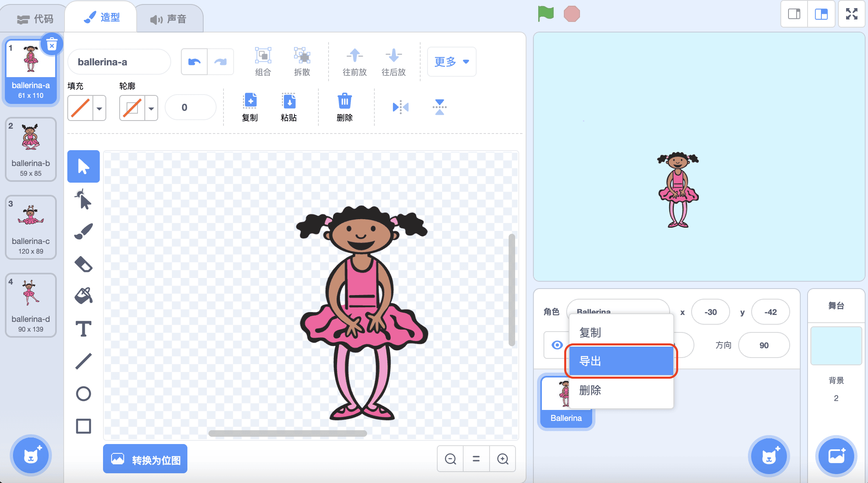The height and width of the screenshot is (483, 868).
Task: Toggle fullscreen stage mode
Action: (x=851, y=14)
